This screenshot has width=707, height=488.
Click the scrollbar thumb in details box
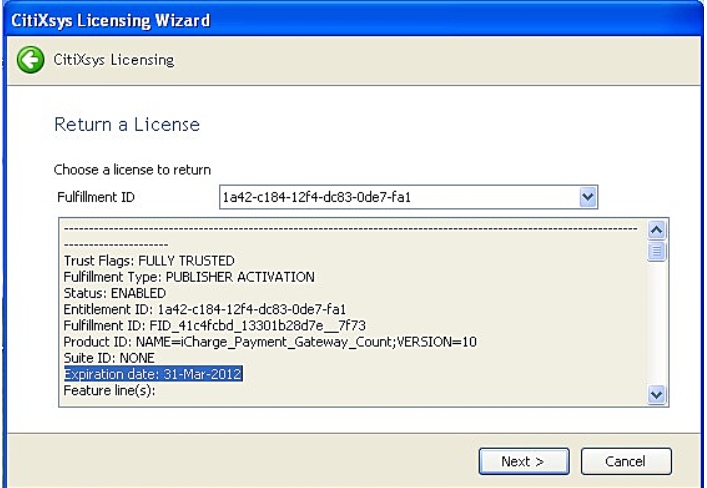pos(656,251)
